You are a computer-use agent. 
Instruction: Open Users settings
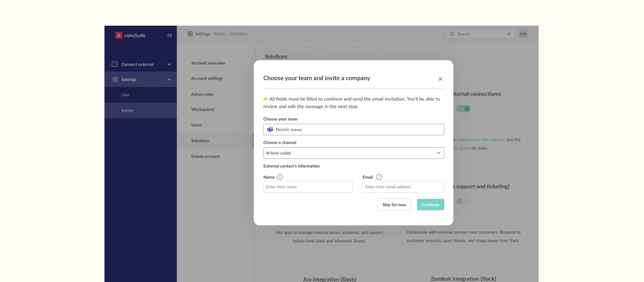pos(196,125)
